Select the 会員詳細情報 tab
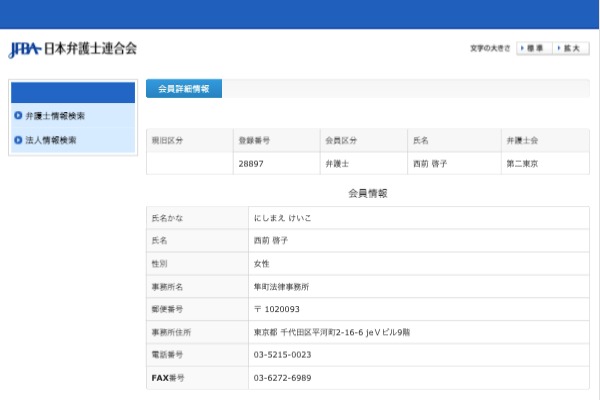Screen dimensions: 600x400 point(184,88)
